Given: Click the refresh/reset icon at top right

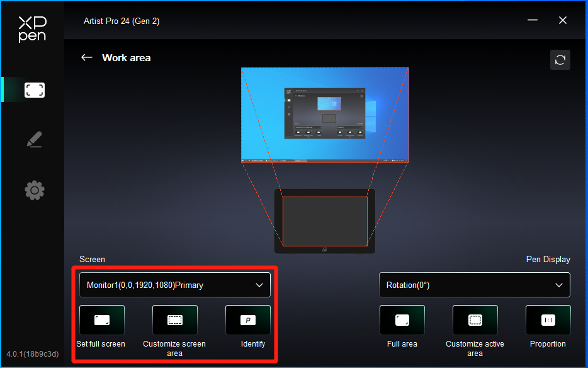Looking at the screenshot, I should [x=560, y=60].
